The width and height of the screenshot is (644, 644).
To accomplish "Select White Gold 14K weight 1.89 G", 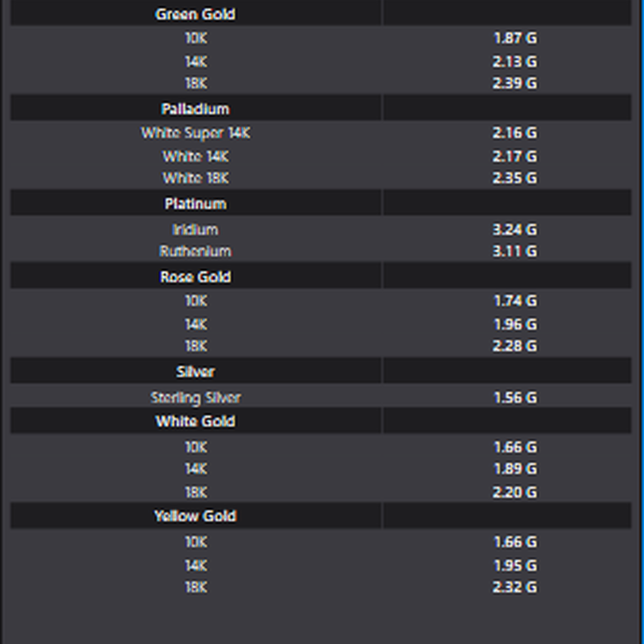I will tap(514, 469).
